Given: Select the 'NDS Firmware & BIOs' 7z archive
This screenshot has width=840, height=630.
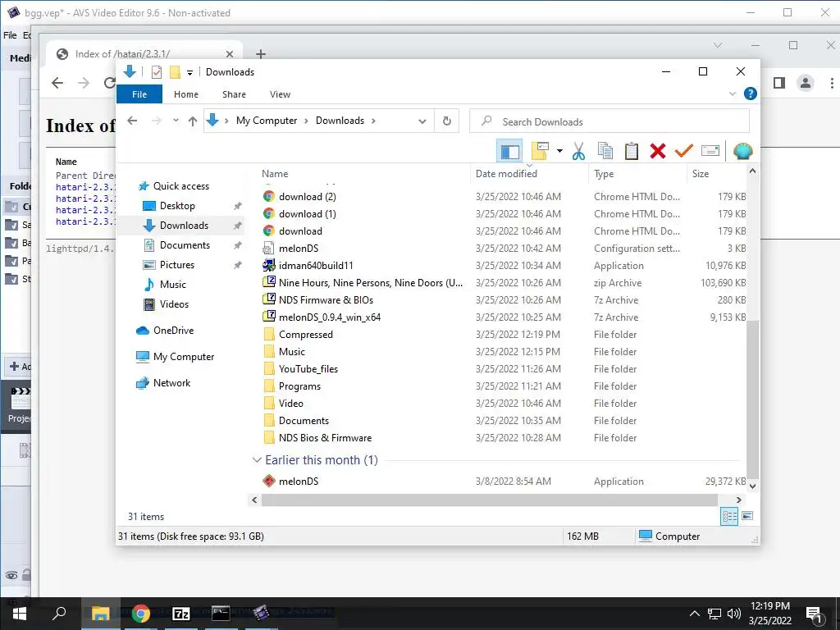Looking at the screenshot, I should tap(326, 300).
